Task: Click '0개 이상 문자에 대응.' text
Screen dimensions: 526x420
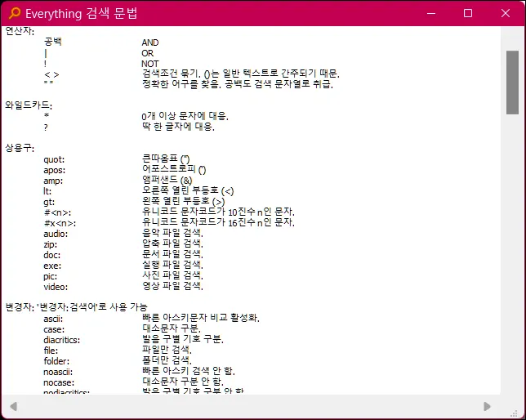Action: point(185,116)
